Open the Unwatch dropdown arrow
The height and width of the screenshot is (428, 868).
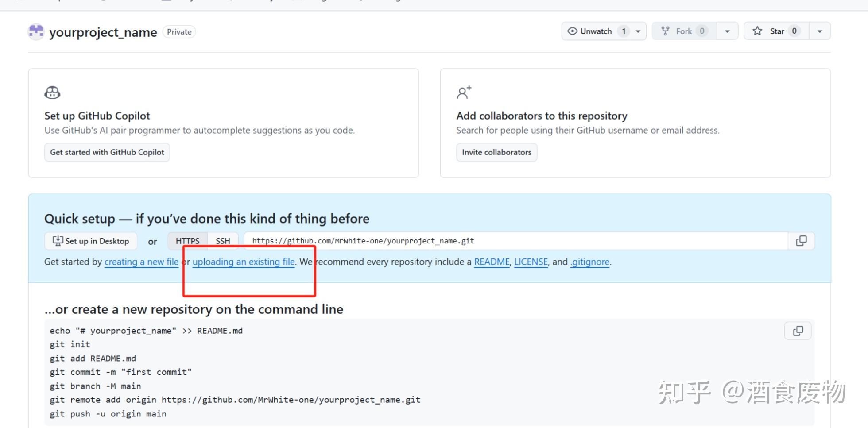(638, 31)
